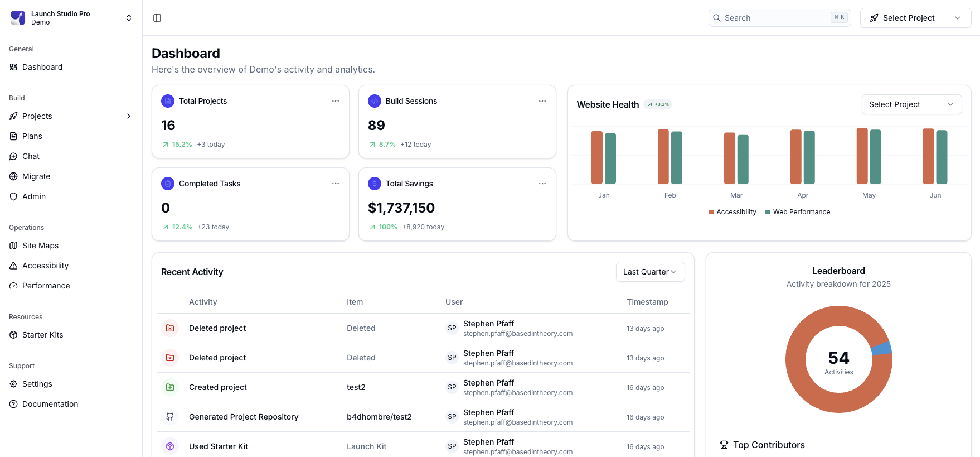Click the Generated Project Repository GitHub icon
This screenshot has width=980, height=457.
[170, 417]
